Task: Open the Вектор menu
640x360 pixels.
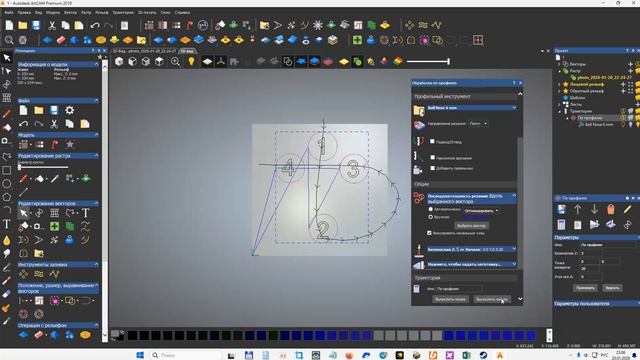Action: (70, 13)
